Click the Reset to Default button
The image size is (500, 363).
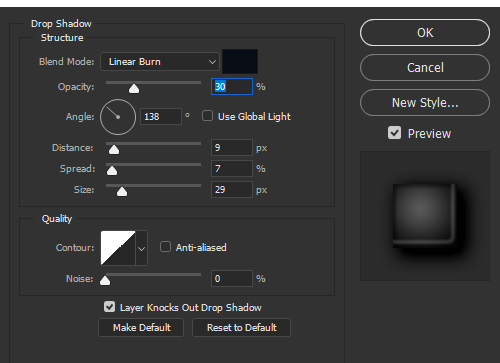point(241,328)
